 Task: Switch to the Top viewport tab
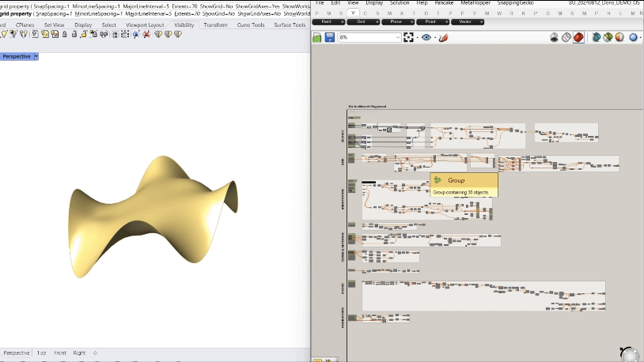coord(42,353)
